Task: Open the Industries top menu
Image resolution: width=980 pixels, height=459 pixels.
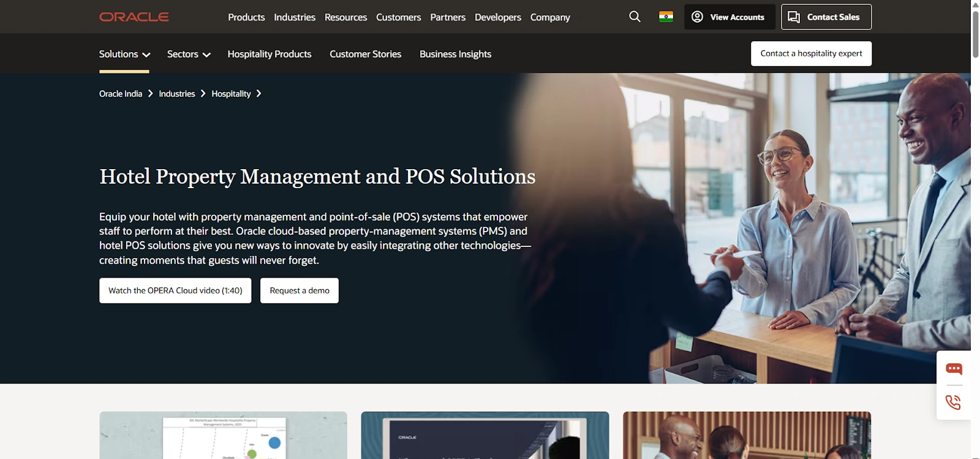Action: tap(295, 17)
